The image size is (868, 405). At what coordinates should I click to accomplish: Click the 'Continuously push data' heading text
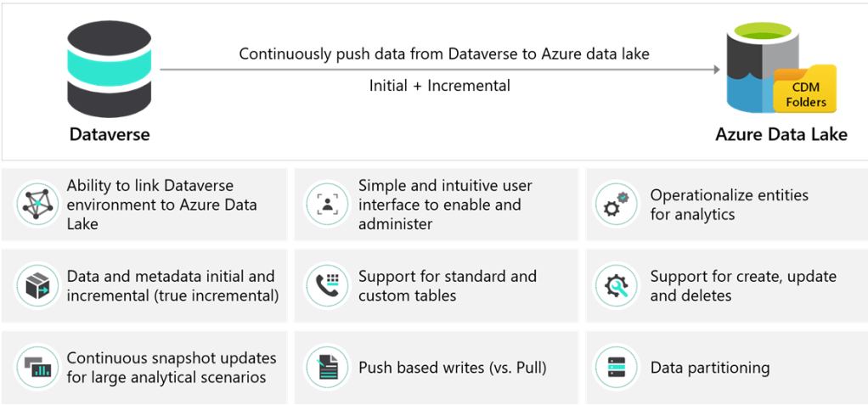(x=443, y=53)
